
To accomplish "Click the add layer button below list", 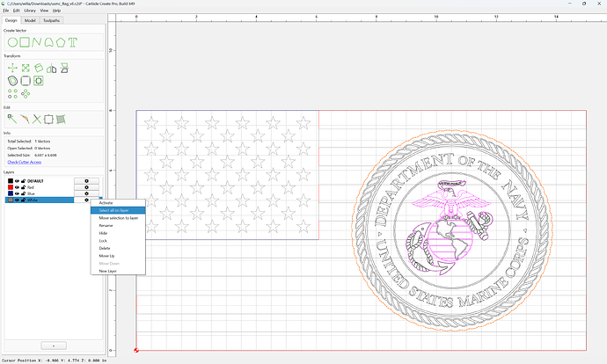I will tap(54, 346).
